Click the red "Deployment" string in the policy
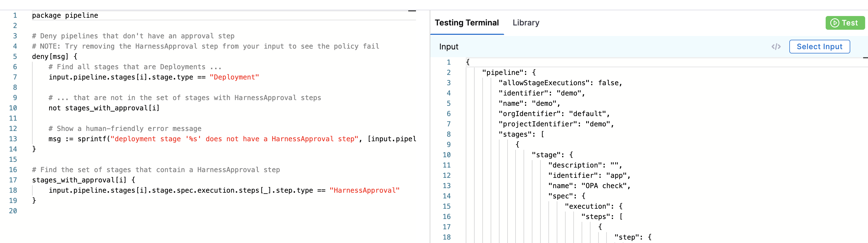Viewport: 868px width, 243px height. (234, 77)
